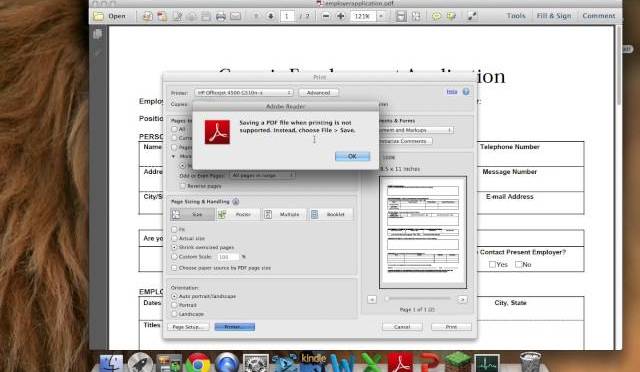The height and width of the screenshot is (372, 640).
Task: Click the Advanced button in Print dialog
Action: (318, 93)
